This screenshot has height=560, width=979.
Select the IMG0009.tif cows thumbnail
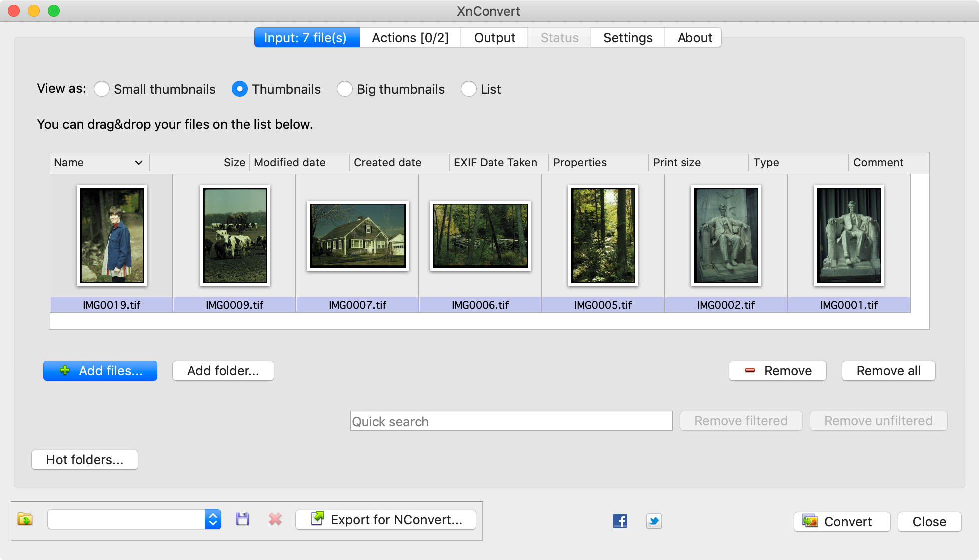coord(235,236)
